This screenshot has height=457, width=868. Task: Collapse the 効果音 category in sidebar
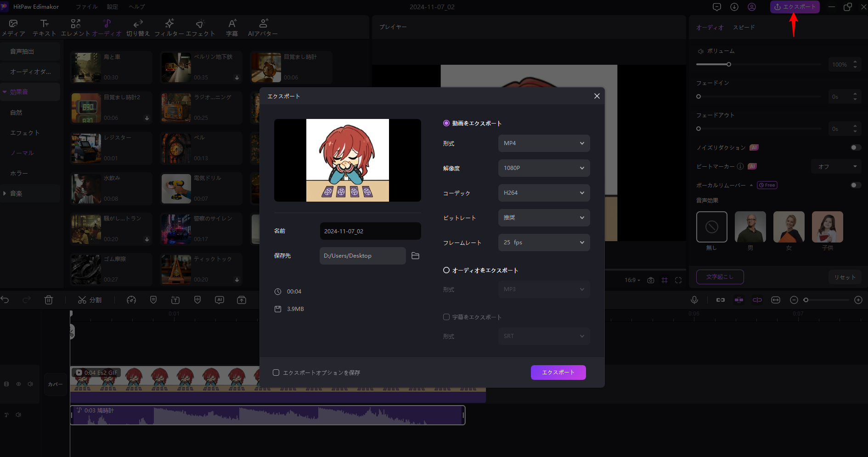pyautogui.click(x=5, y=92)
